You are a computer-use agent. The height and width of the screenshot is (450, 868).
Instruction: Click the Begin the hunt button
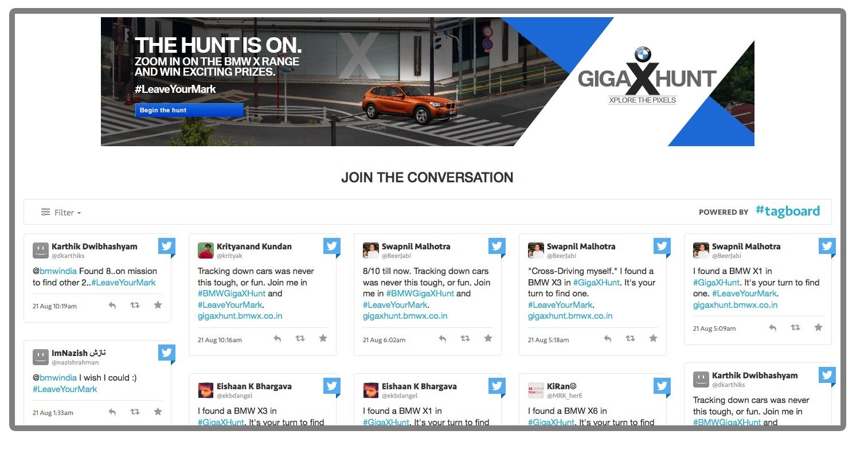point(189,110)
